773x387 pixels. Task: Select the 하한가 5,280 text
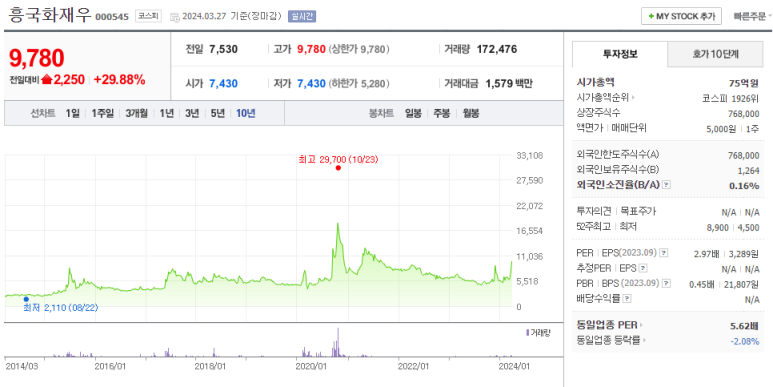point(359,84)
